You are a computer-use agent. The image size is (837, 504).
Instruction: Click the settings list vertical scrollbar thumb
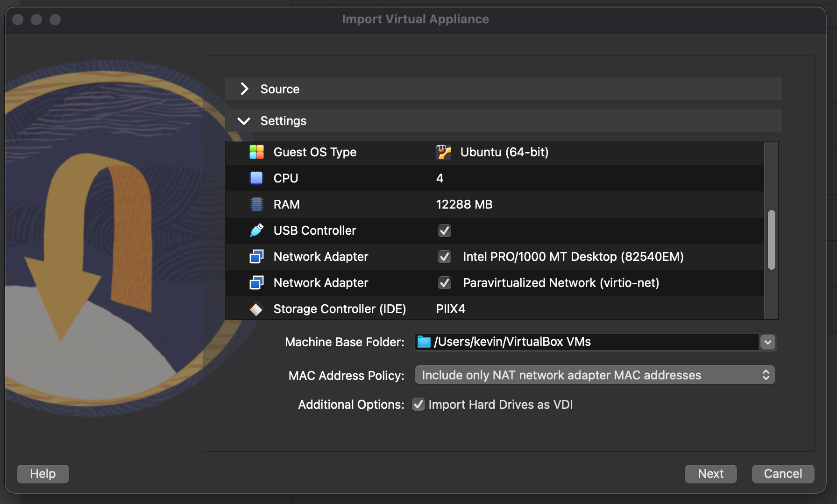[x=771, y=240]
